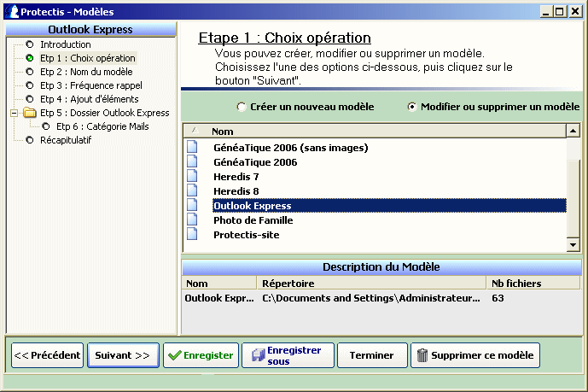Viewport: 588px width, 392px height.
Task: Go to Etp 3 : Fréquence rappel
Action: click(x=91, y=85)
